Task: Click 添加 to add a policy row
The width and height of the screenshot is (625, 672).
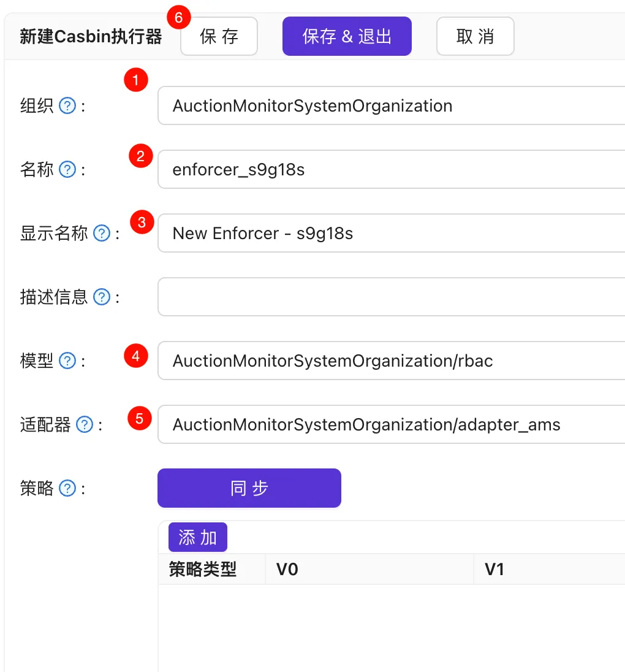Action: (197, 536)
